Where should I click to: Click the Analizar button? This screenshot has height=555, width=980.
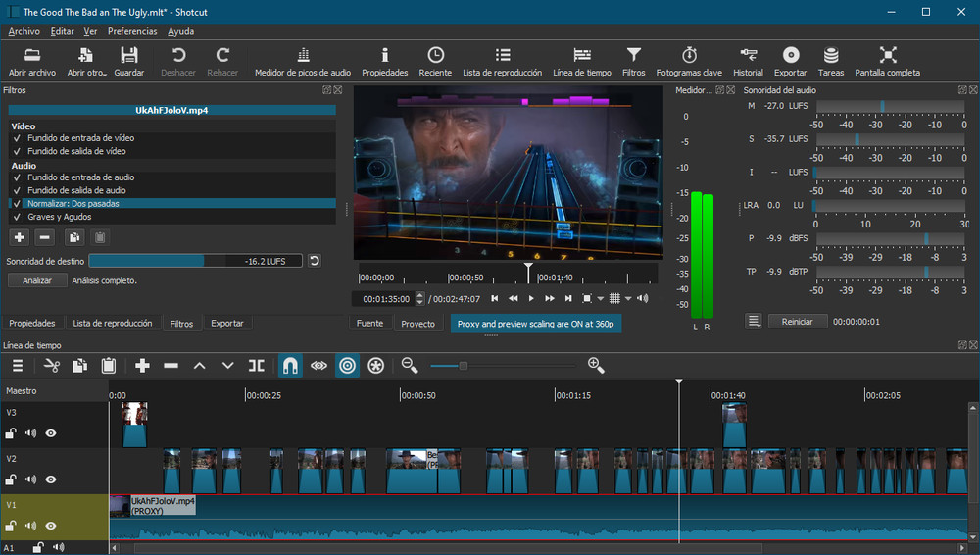click(37, 280)
